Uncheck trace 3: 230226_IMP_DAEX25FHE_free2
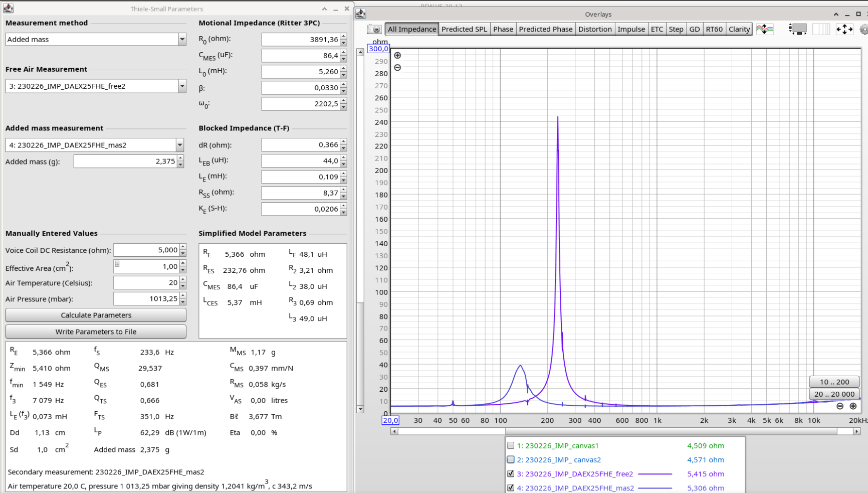The height and width of the screenshot is (493, 868). pos(511,473)
